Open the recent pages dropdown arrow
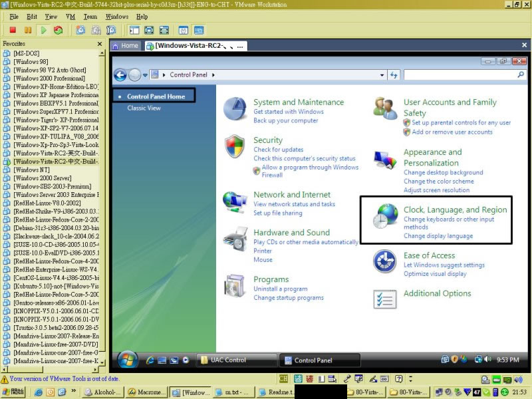The width and height of the screenshot is (532, 399). pos(146,75)
